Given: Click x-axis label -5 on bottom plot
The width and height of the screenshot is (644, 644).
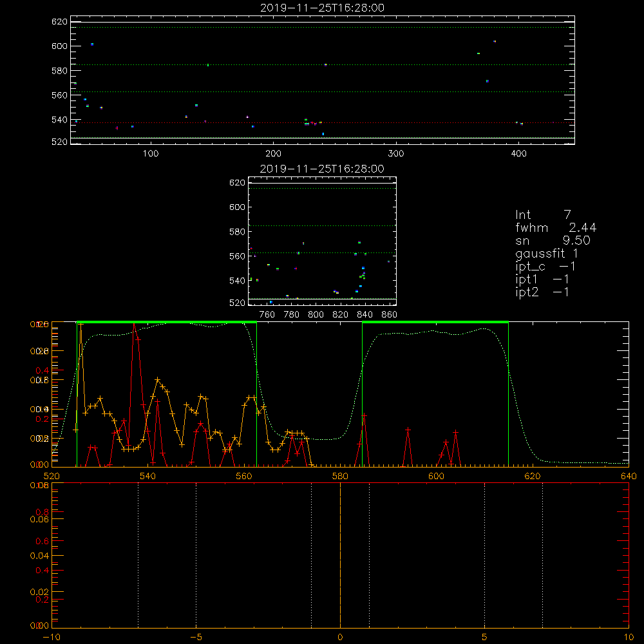Looking at the screenshot, I should pos(196,638).
